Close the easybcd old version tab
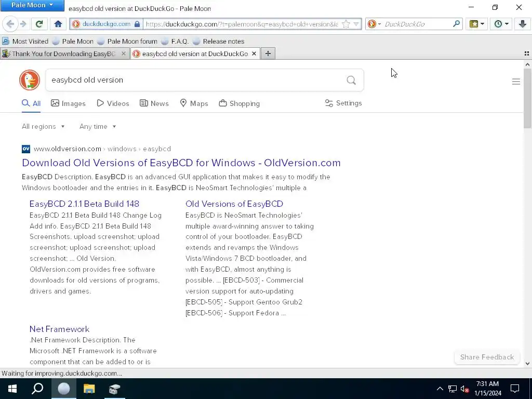This screenshot has height=399, width=532. point(254,54)
